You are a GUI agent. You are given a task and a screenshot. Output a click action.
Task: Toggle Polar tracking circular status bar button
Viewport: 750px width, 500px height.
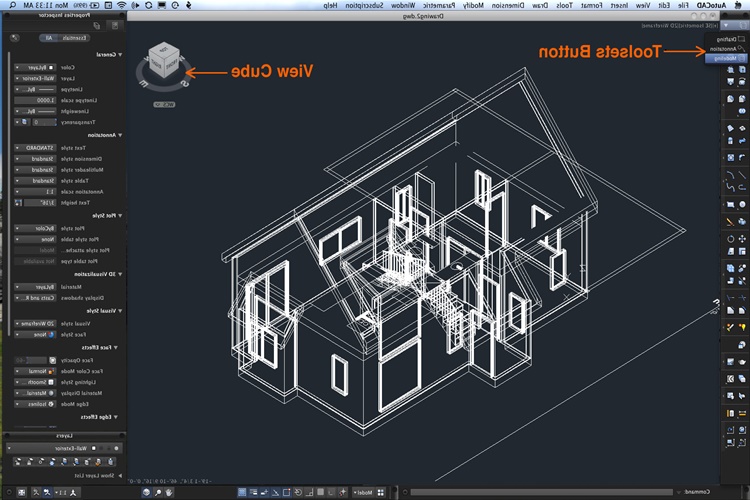click(x=298, y=492)
